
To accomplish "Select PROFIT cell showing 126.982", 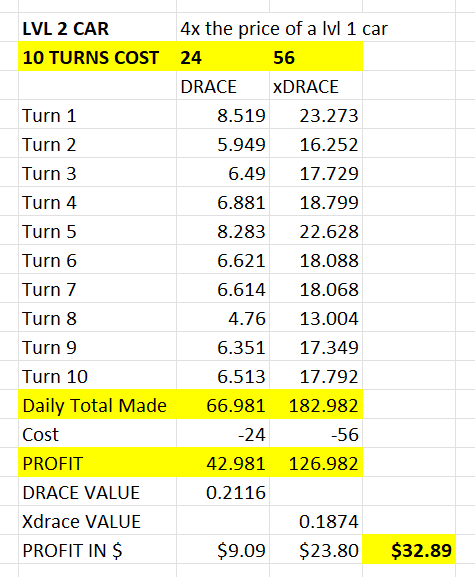I will (316, 463).
